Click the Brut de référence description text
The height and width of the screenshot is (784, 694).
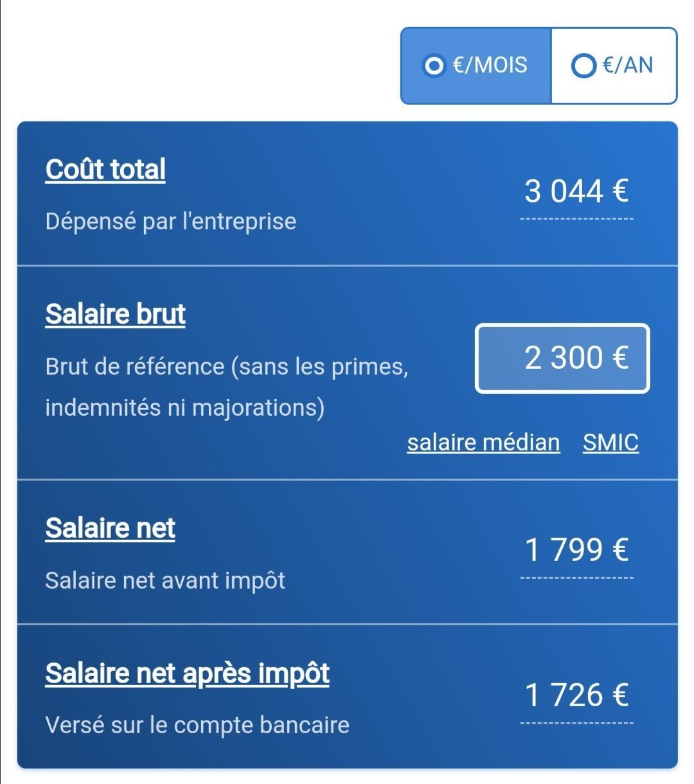[227, 367]
